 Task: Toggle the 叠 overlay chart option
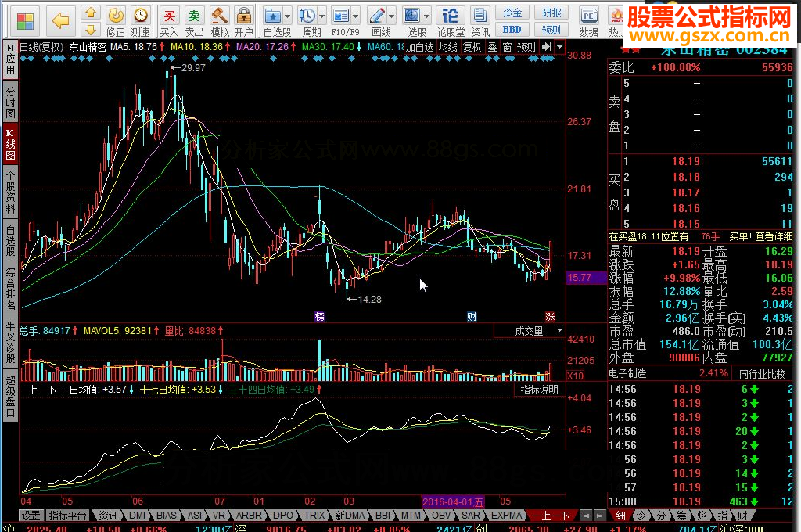492,47
